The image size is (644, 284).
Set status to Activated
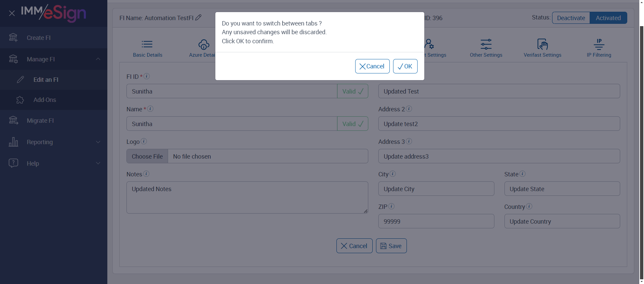608,18
